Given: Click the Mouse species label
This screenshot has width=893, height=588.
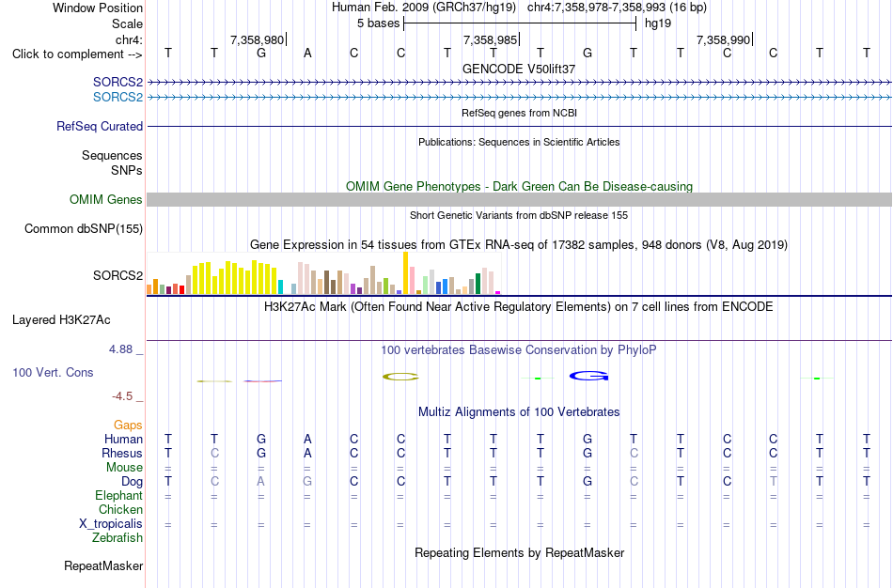Looking at the screenshot, I should point(124,468).
